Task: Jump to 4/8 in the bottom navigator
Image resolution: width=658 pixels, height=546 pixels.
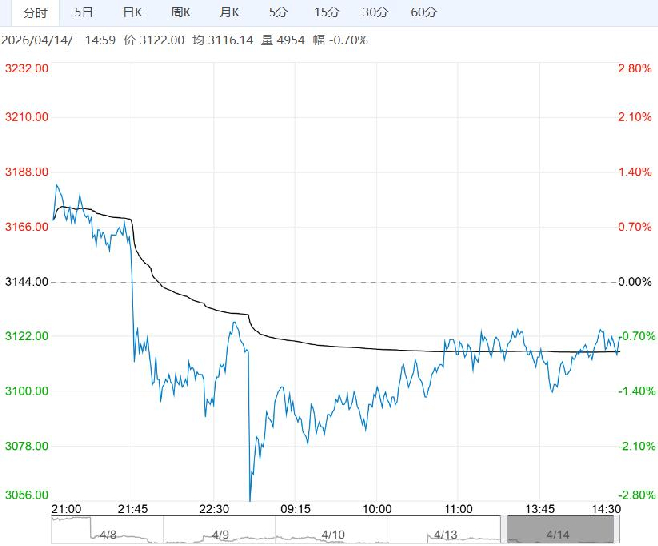Action: click(x=108, y=535)
